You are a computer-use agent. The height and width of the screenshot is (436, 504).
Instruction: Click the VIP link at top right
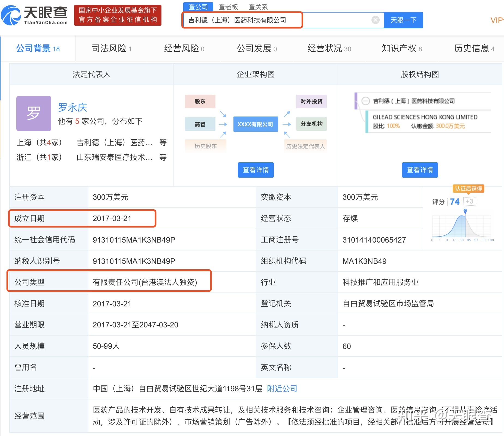pyautogui.click(x=497, y=20)
